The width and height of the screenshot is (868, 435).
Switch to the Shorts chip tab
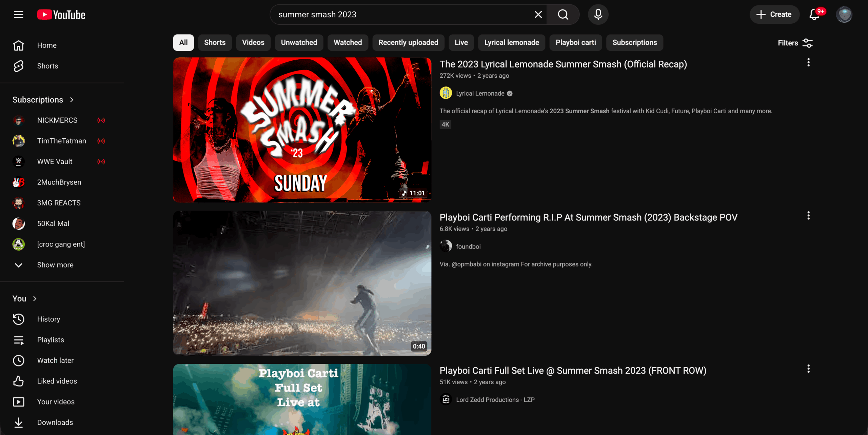[x=215, y=42]
